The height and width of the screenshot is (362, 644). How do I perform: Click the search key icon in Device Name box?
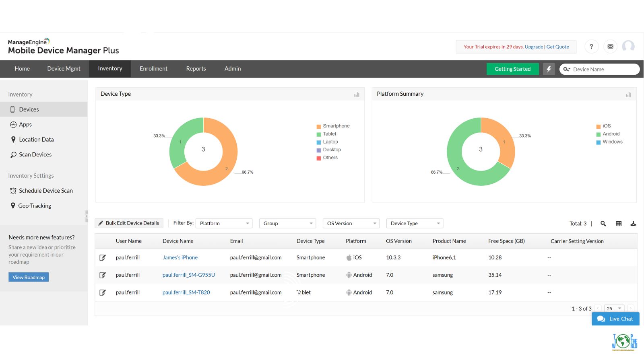[567, 69]
